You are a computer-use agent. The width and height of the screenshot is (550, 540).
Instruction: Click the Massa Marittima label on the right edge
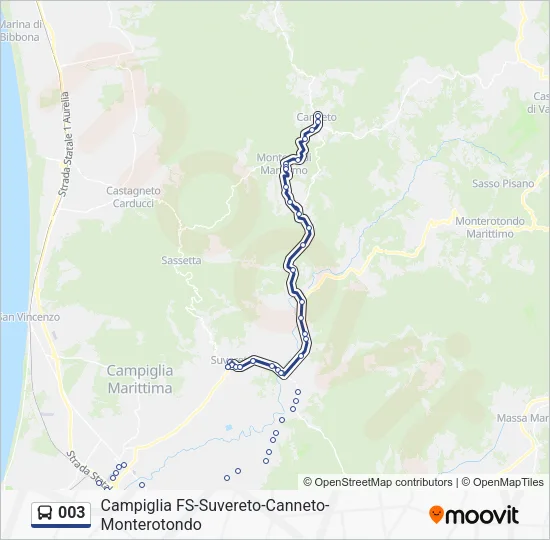(x=523, y=418)
